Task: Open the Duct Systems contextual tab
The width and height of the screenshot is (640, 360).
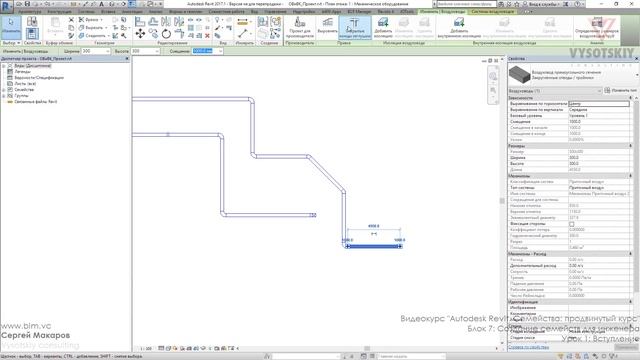Action: 492,12
